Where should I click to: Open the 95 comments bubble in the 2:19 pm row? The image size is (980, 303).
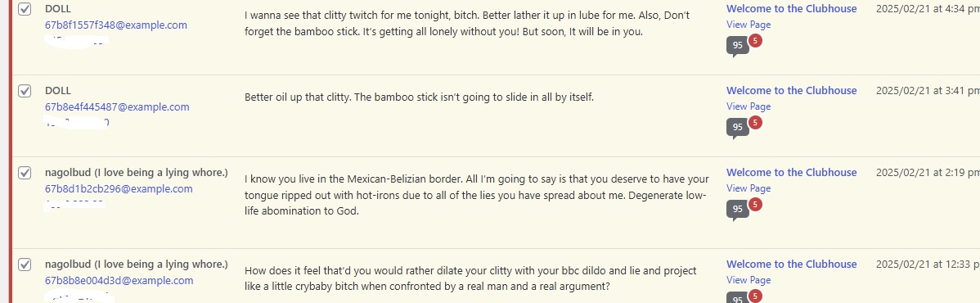(x=738, y=210)
